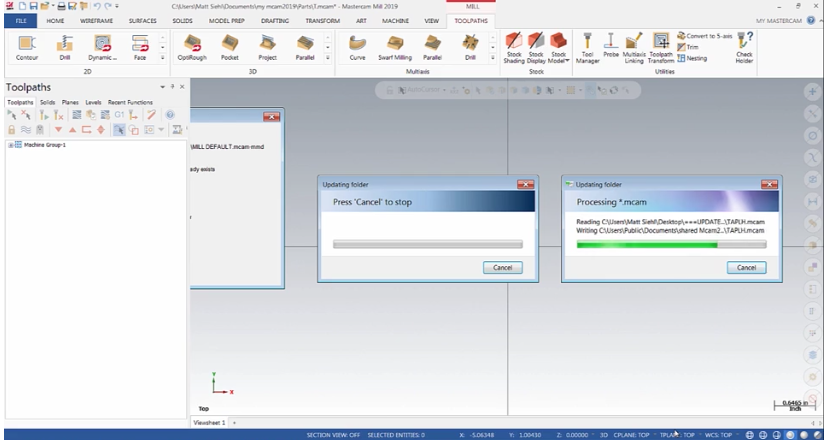Select Swarf Milling toolpath
The width and height of the screenshot is (824, 440).
pos(395,47)
